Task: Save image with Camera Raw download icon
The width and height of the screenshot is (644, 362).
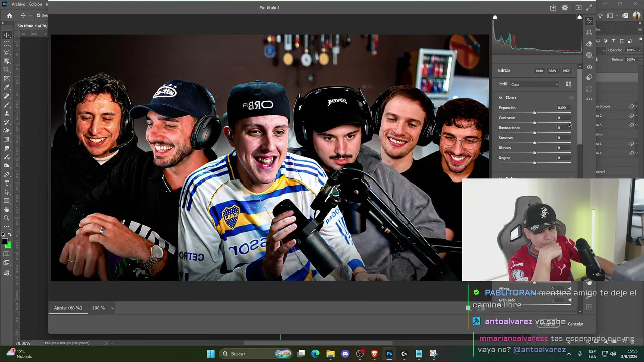Action: click(x=553, y=8)
